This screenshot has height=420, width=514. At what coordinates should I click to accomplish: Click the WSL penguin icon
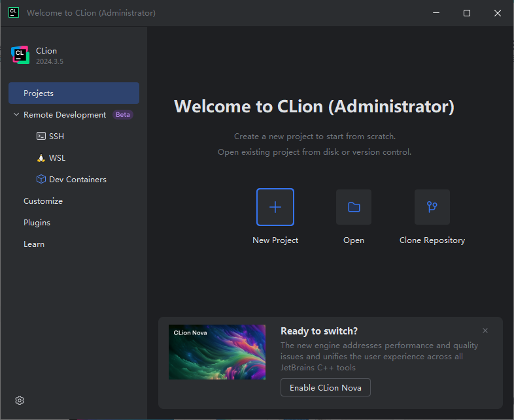tap(41, 158)
